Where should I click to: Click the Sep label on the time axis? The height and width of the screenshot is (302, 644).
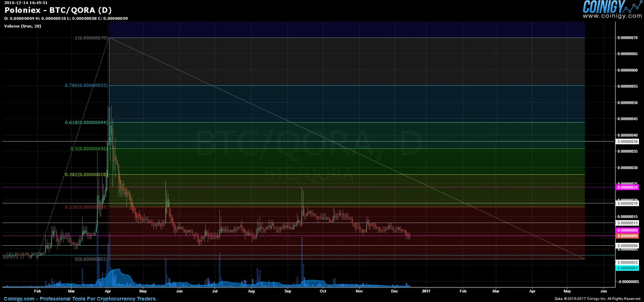coord(288,291)
